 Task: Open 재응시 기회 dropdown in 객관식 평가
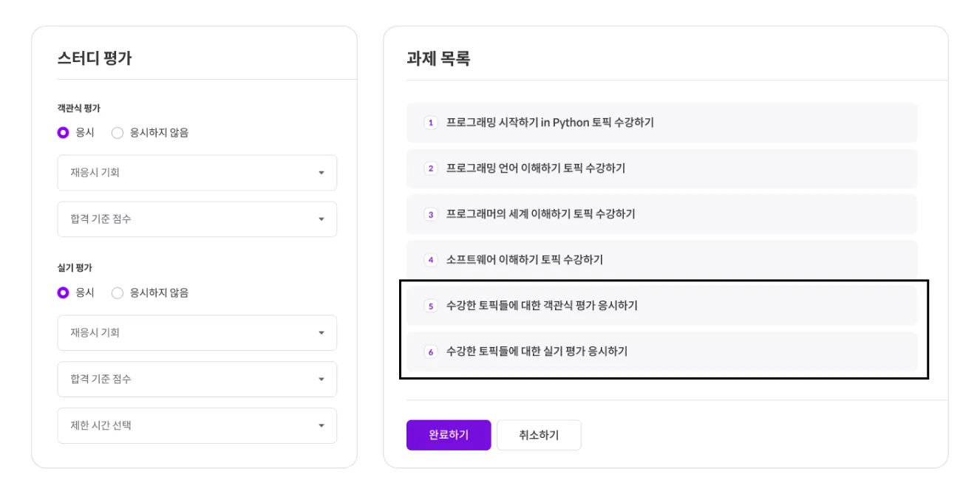pyautogui.click(x=197, y=173)
